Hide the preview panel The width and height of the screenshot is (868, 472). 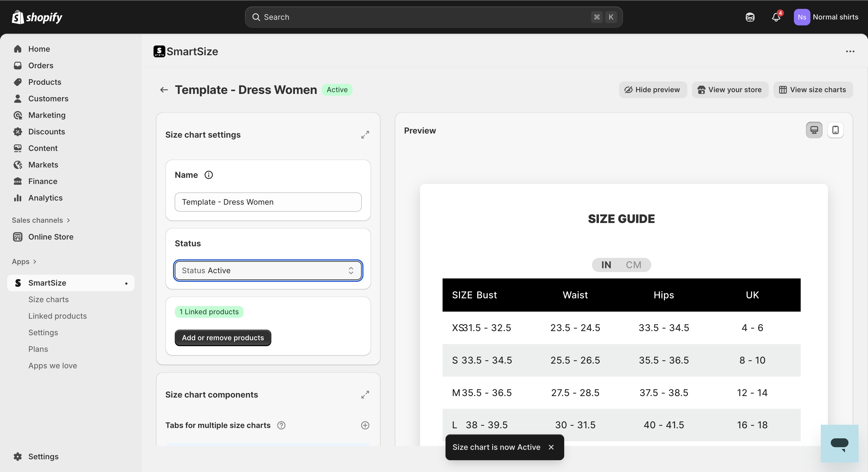tap(652, 90)
